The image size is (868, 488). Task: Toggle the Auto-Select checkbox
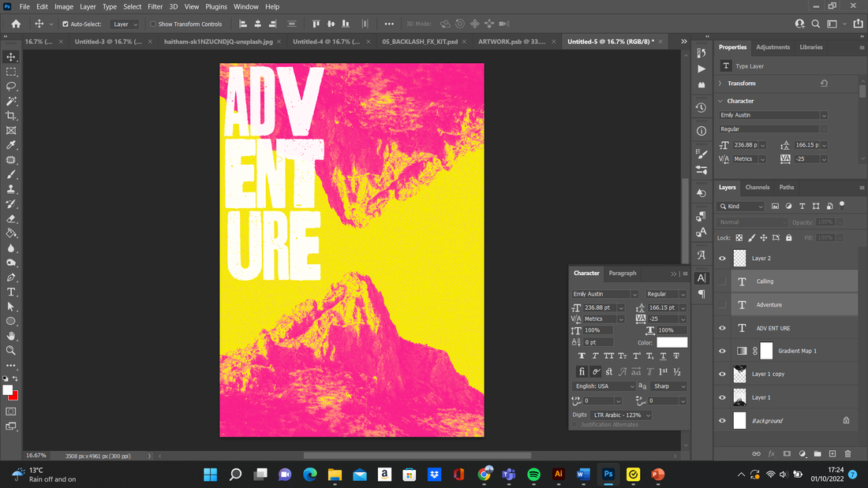[65, 24]
